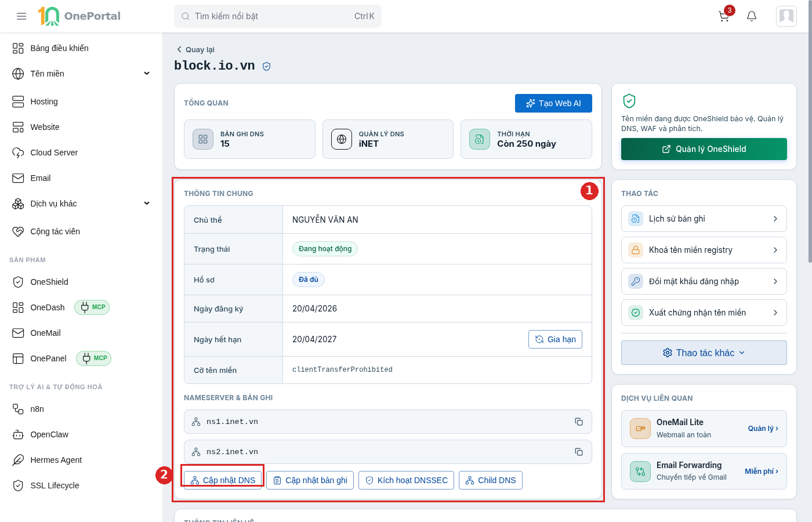Click the Quản lý OneShield button
The height and width of the screenshot is (522, 812).
point(704,149)
